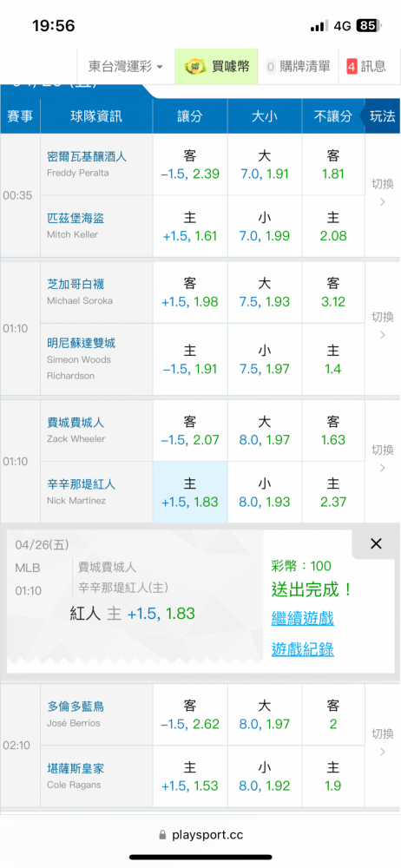Select Brewers spread 客 -1.5, 2.39

190,165
